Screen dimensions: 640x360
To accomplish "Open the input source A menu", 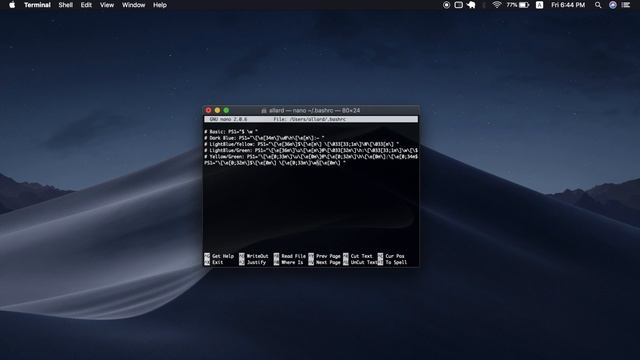I will pyautogui.click(x=540, y=5).
